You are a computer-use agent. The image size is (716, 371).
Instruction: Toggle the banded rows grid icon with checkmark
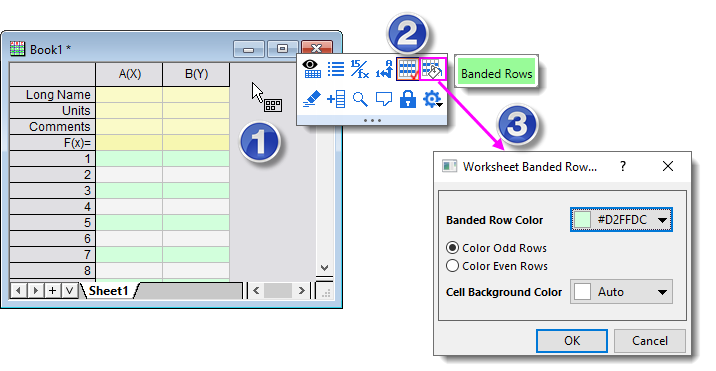pos(408,69)
